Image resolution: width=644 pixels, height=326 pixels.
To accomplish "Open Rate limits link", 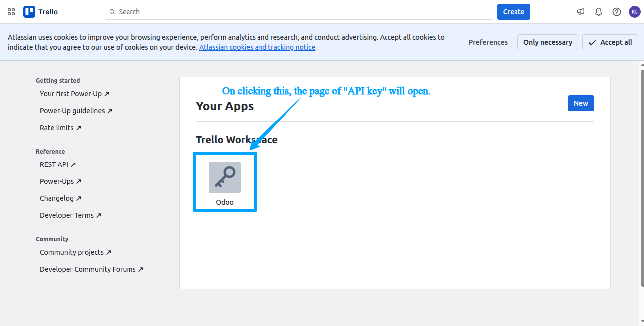I will click(60, 128).
